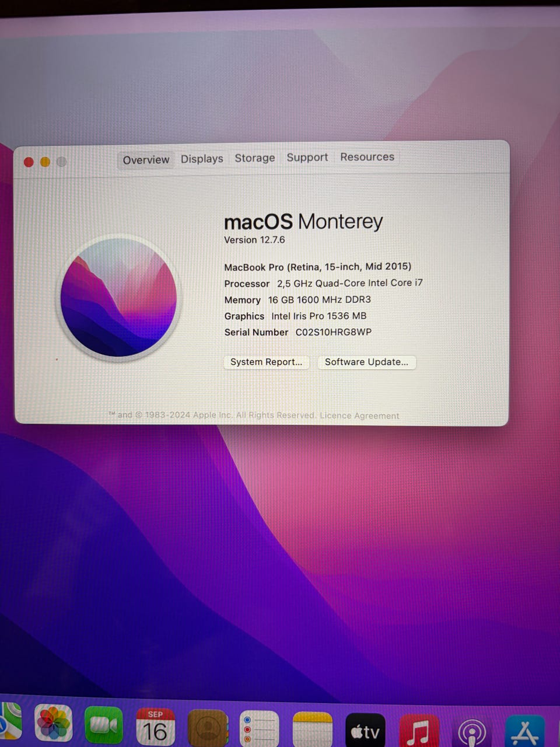Viewport: 560px width, 747px height.
Task: Close the About This Mac window
Action: pos(29,162)
